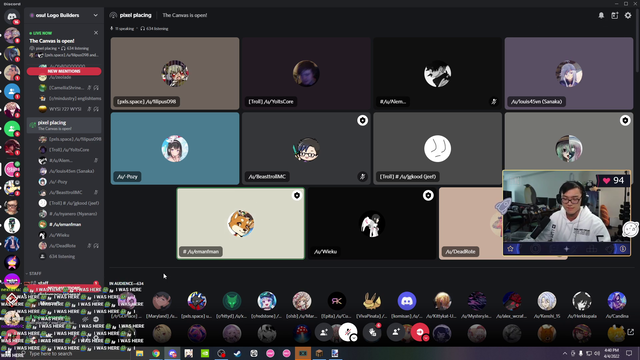Open microphone device options arrow
The height and width of the screenshot is (360, 640).
click(354, 338)
